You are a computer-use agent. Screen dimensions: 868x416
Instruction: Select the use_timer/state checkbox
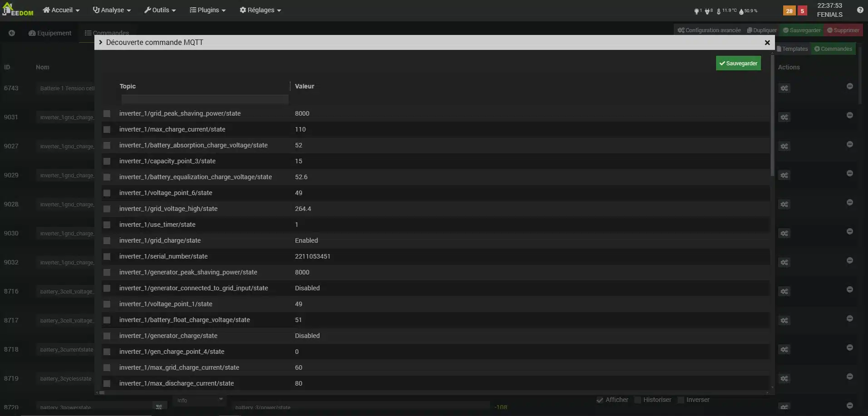point(107,225)
